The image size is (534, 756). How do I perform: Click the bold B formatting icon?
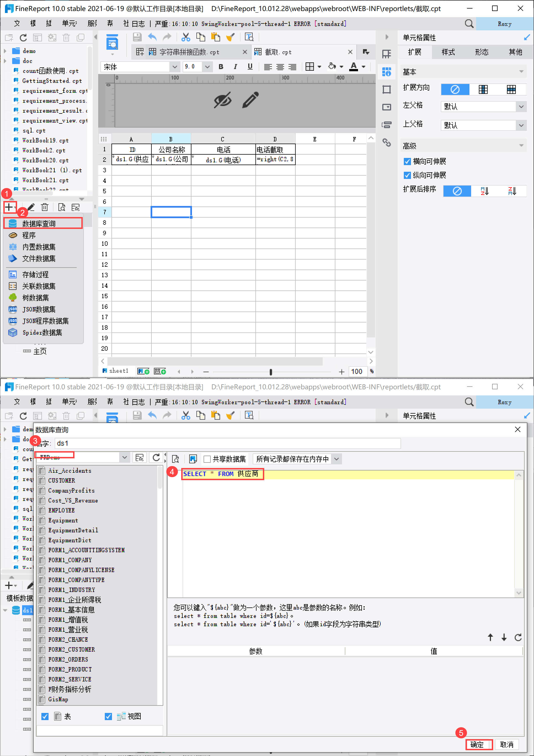click(x=221, y=67)
